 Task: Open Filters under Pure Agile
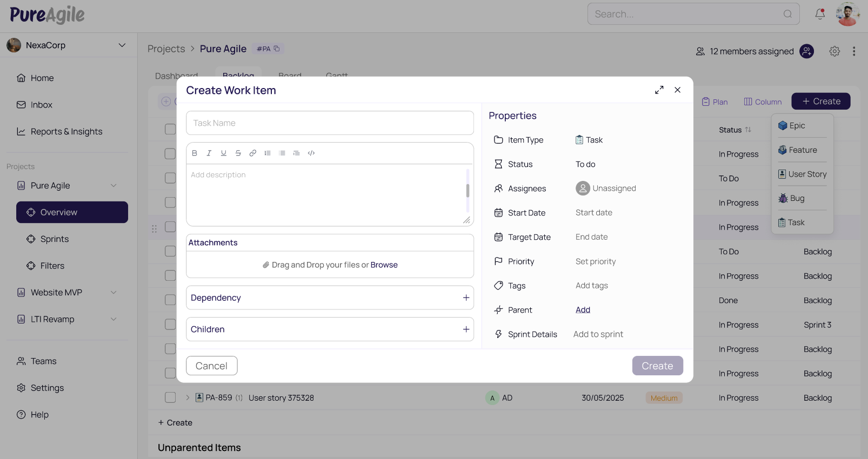45,266
